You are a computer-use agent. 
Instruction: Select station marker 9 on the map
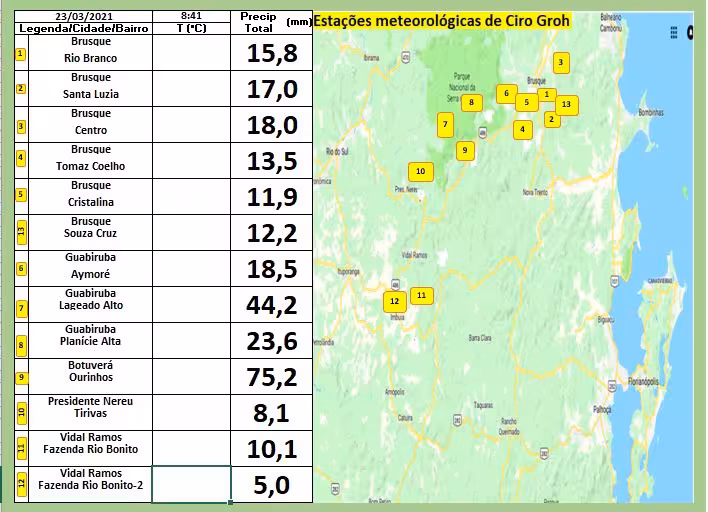tap(464, 151)
